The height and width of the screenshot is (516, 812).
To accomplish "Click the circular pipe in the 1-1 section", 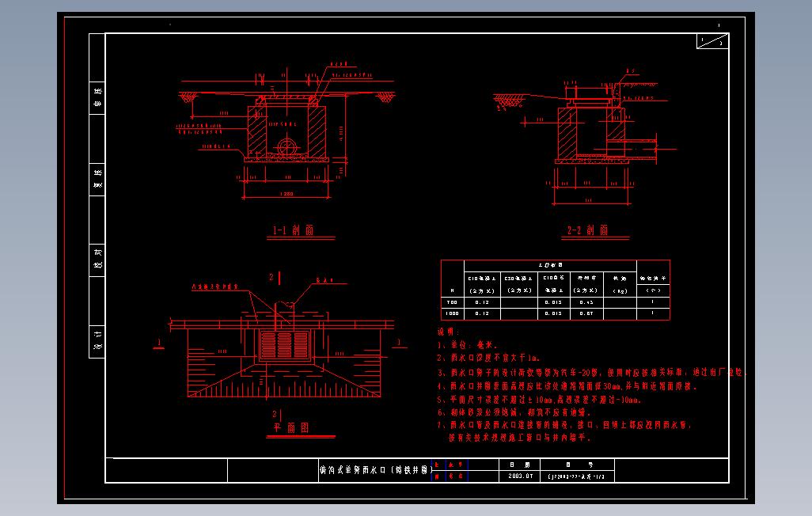I will pos(286,146).
